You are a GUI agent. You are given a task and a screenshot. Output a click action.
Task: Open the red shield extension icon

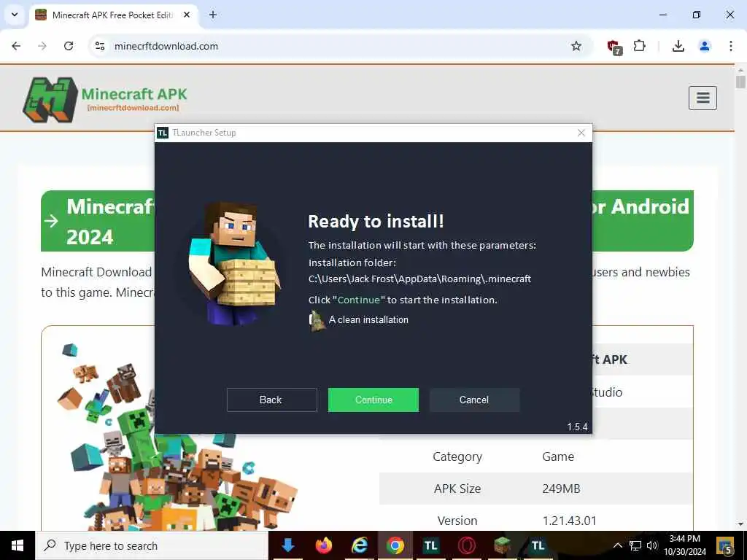(614, 47)
